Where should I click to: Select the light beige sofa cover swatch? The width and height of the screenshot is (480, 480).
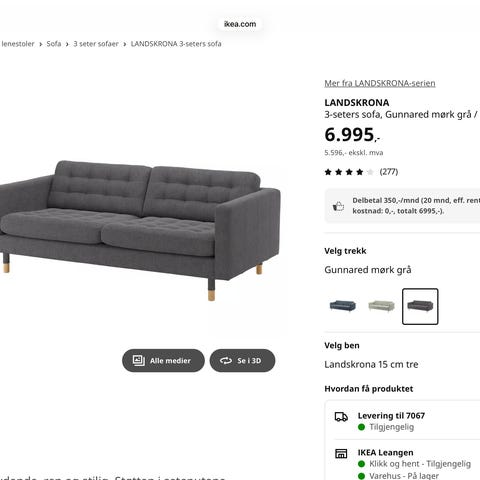tap(381, 306)
